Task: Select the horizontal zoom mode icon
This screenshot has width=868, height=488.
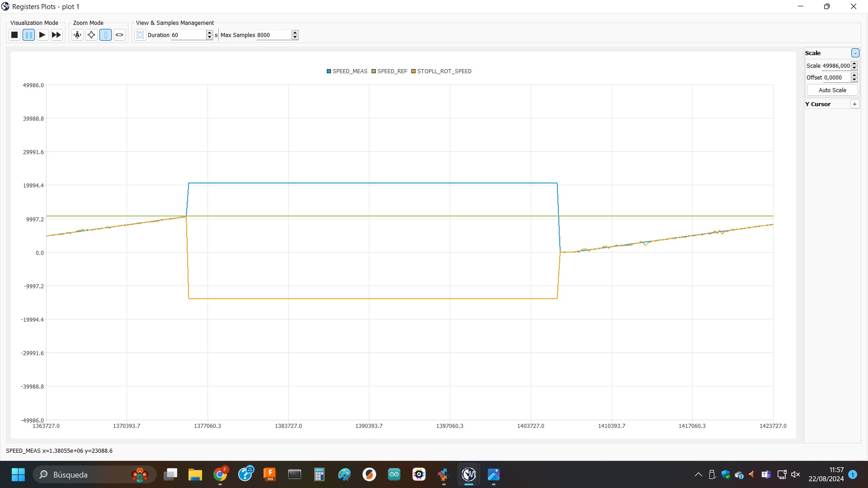Action: [119, 35]
